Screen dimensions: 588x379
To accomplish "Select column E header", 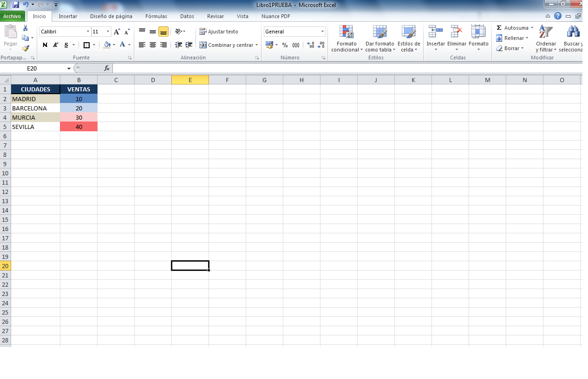I will pyautogui.click(x=190, y=80).
